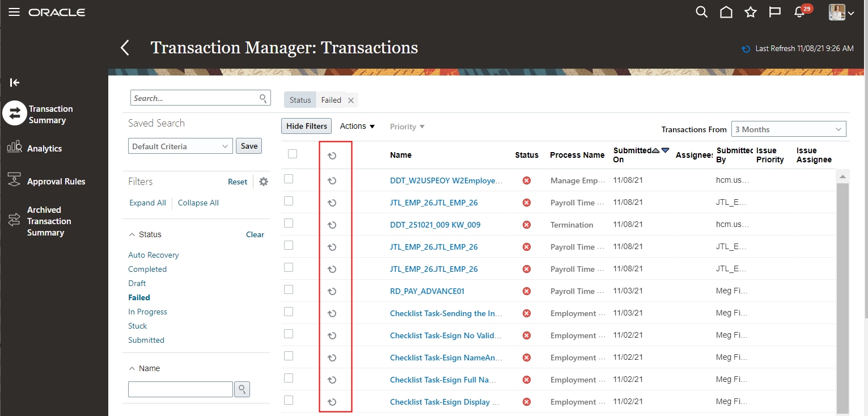Screen dimensions: 868x416
Task: Open the filter settings gear icon
Action: [x=263, y=181]
